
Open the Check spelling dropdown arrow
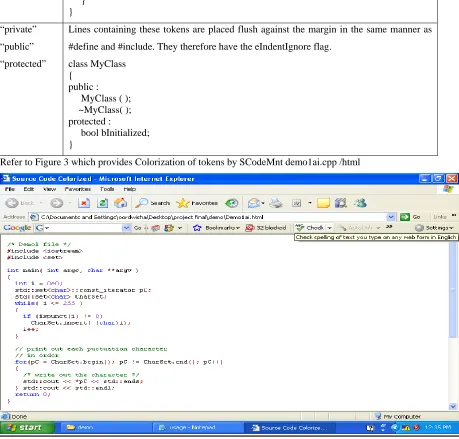pyautogui.click(x=329, y=228)
